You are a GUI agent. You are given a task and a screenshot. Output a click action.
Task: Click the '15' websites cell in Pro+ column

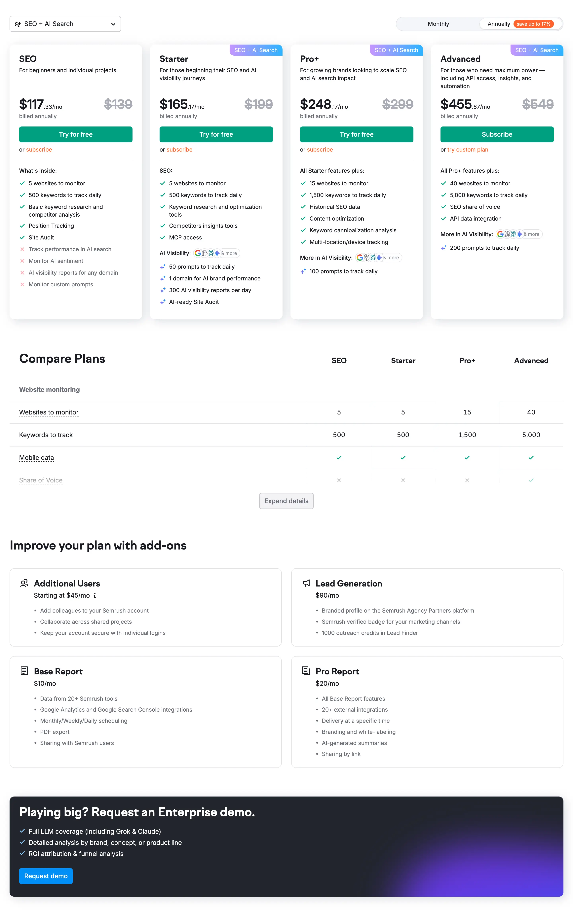point(467,412)
